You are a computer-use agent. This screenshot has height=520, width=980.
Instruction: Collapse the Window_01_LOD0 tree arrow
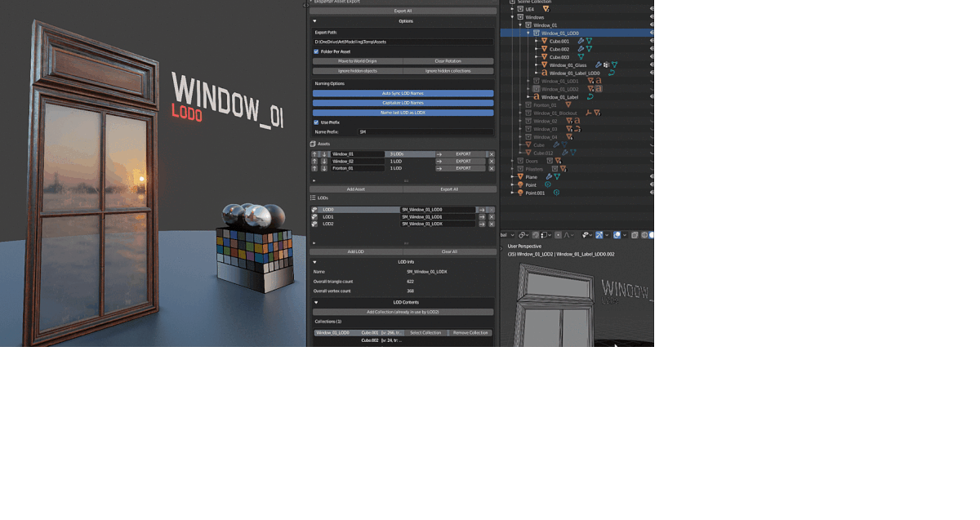[x=528, y=33]
